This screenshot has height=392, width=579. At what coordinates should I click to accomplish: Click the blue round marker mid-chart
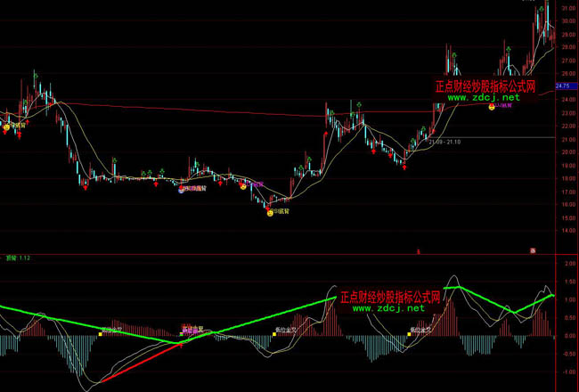tap(181, 190)
